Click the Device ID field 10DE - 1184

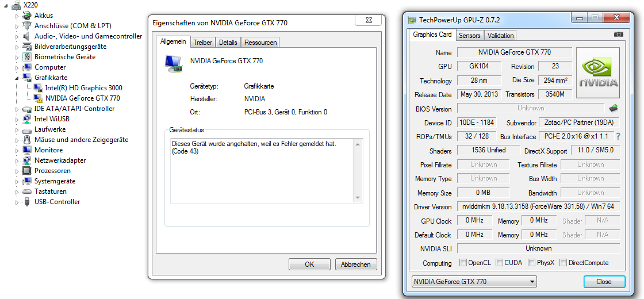click(x=477, y=122)
